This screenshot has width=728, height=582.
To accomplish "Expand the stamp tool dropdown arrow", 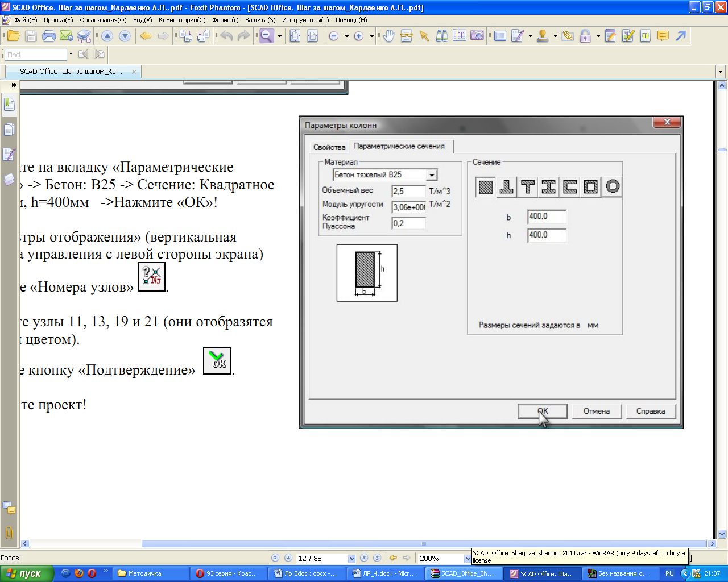I will (556, 36).
